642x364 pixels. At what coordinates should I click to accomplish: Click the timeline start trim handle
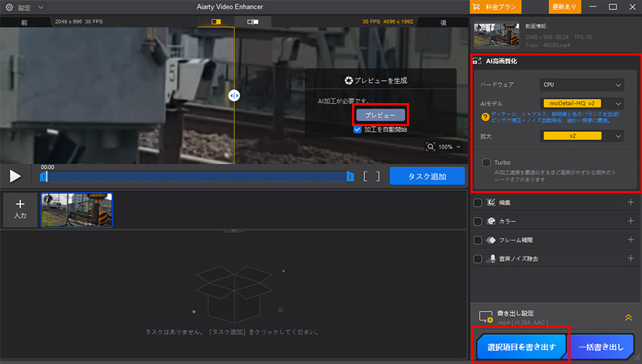(x=43, y=177)
